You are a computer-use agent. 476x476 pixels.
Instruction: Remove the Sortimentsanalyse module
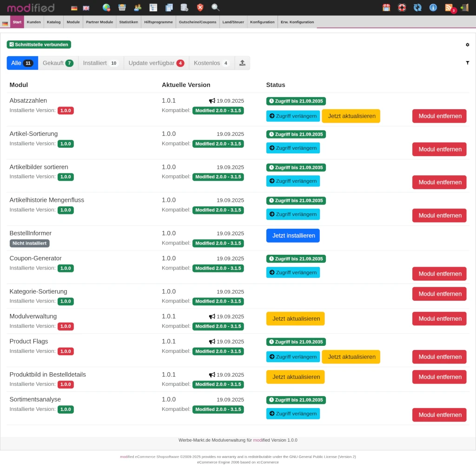point(439,415)
